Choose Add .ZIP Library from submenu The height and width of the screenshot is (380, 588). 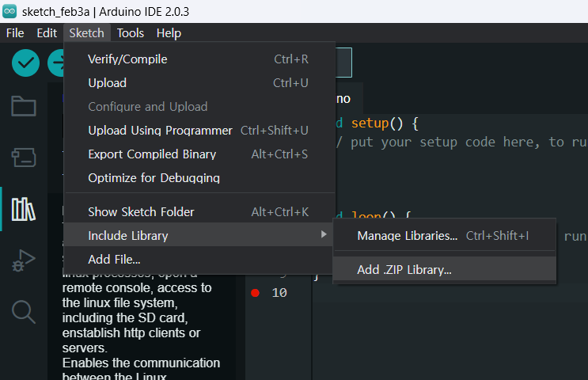tap(404, 269)
